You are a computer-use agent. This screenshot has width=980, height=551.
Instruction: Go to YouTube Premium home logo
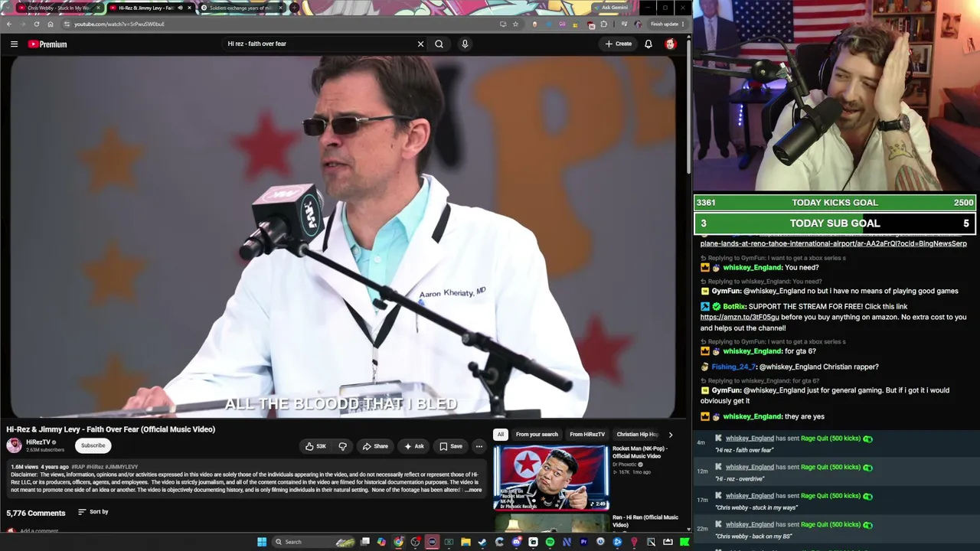click(47, 44)
